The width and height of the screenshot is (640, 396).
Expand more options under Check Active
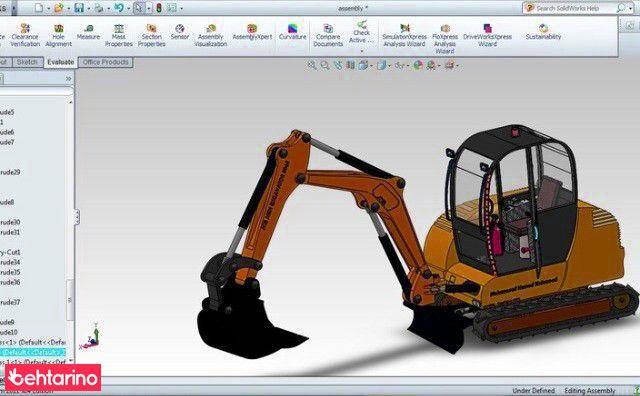tap(361, 51)
